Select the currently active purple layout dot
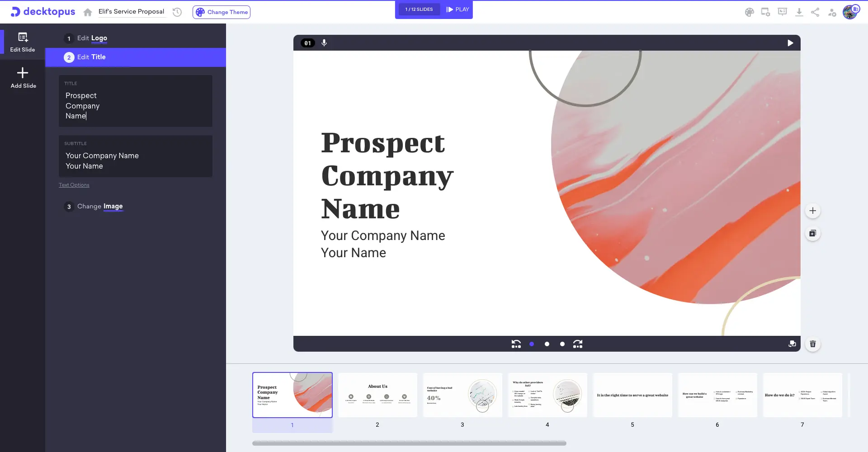 (x=532, y=344)
